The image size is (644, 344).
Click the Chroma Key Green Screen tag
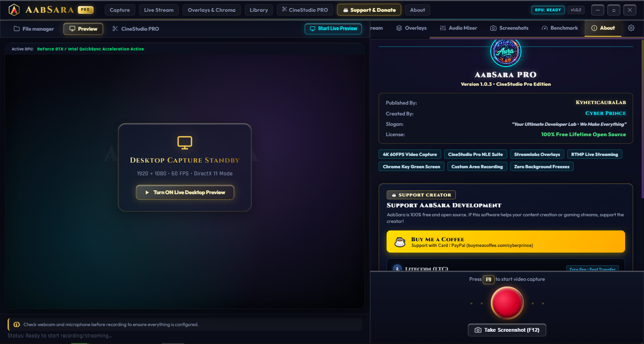(412, 166)
